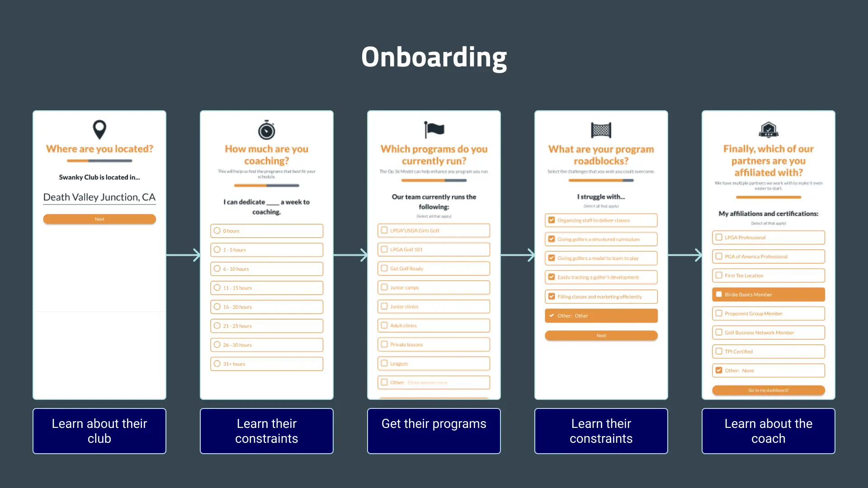Image resolution: width=868 pixels, height=488 pixels.
Task: Click the coaching certification badge icon
Action: pyautogui.click(x=769, y=130)
